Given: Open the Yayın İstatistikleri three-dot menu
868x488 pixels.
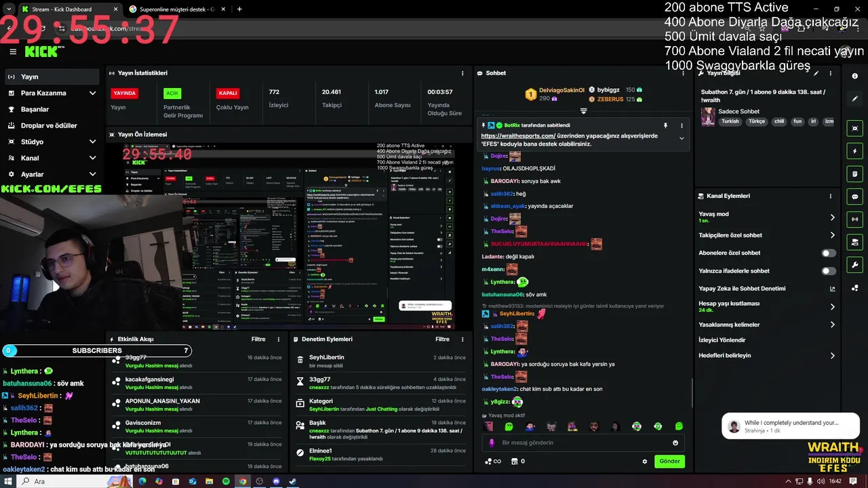Looking at the screenshot, I should [x=462, y=73].
